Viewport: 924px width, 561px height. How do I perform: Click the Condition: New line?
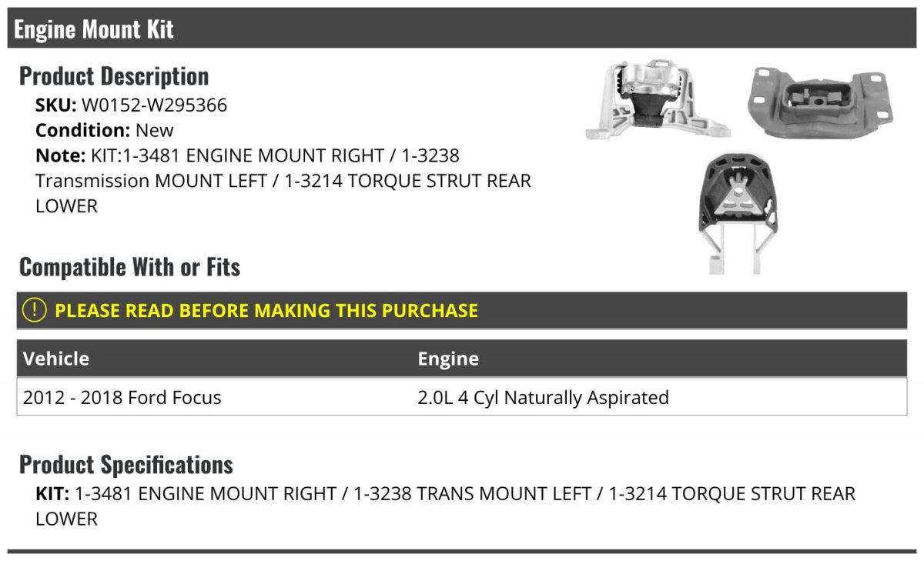coord(105,130)
